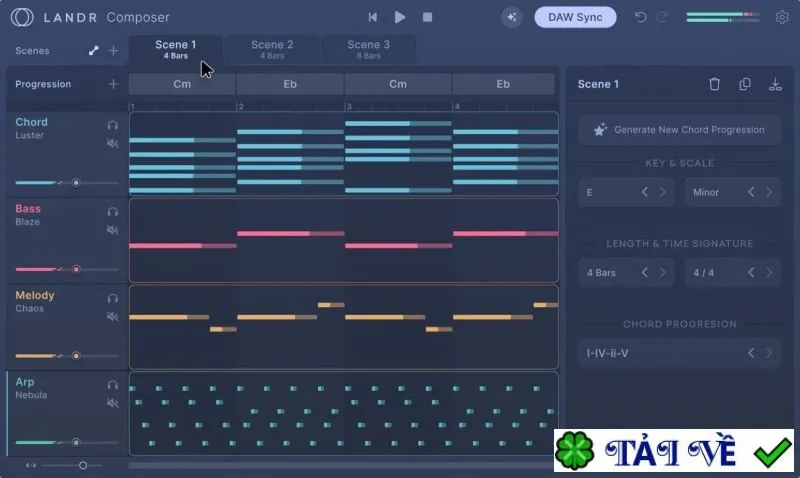Switch scale Minor to previous option
This screenshot has height=478, width=800.
[x=751, y=192]
